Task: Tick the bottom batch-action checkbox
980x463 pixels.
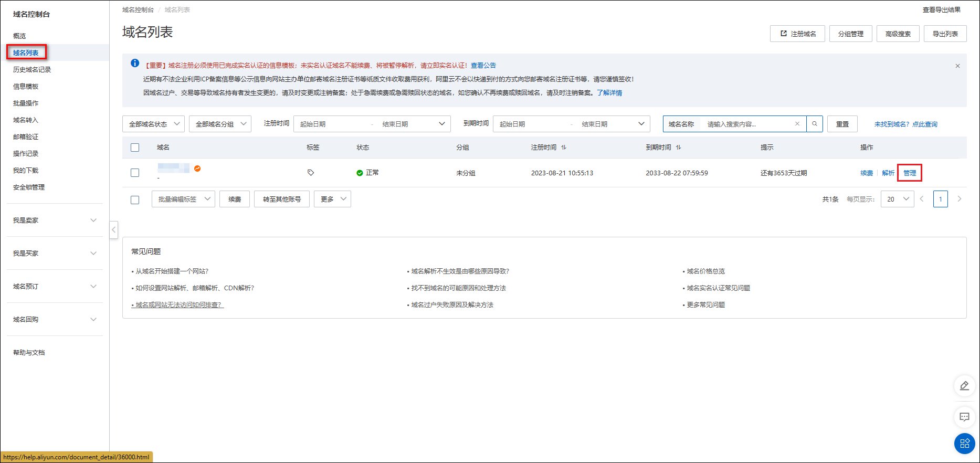Action: click(x=135, y=199)
